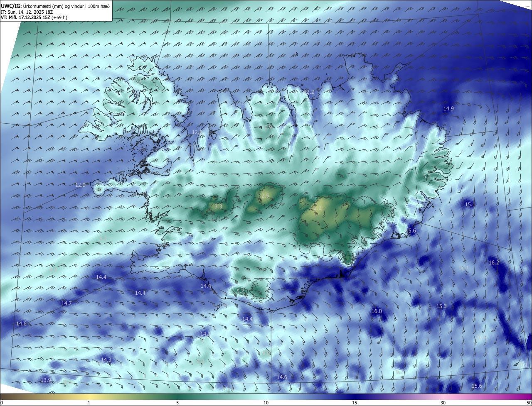Click the 13.2 value label on the north coast
The width and height of the screenshot is (532, 406).
click(309, 92)
